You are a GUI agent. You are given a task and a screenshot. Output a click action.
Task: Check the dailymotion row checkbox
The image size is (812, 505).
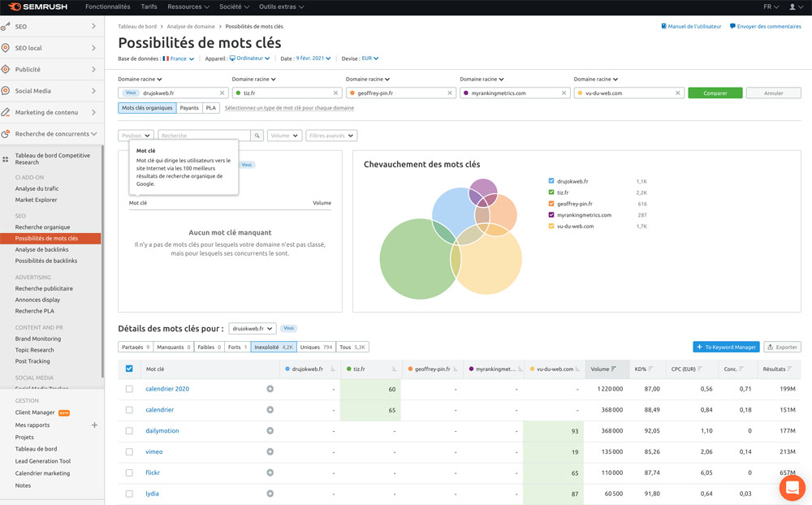(129, 431)
